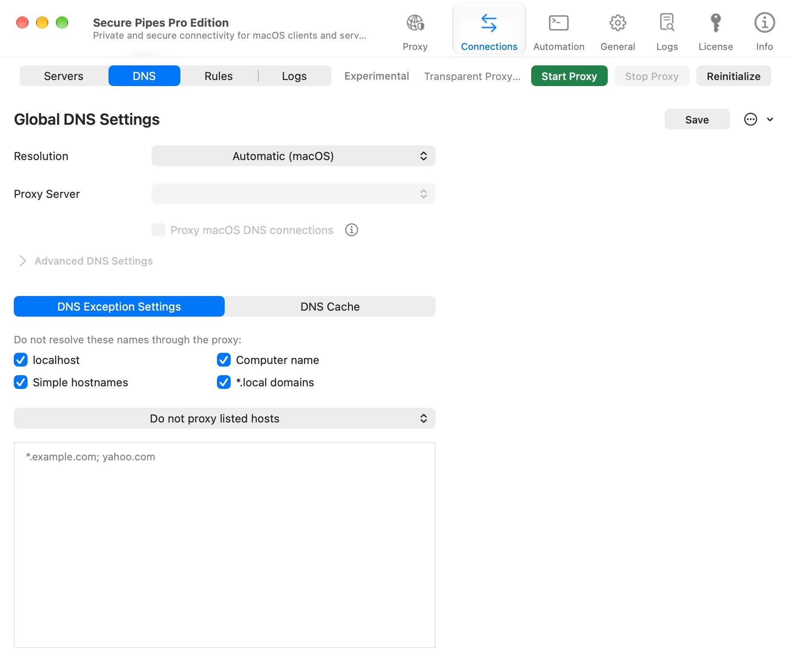Switch to the Rules tab
This screenshot has height=672, width=792.
pyautogui.click(x=219, y=76)
